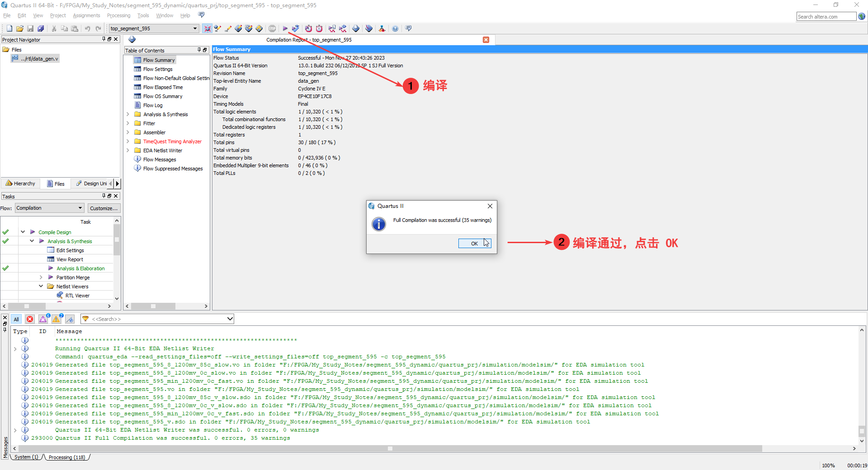Click the Redo arrow icon
Image resolution: width=868 pixels, height=470 pixels.
point(98,28)
